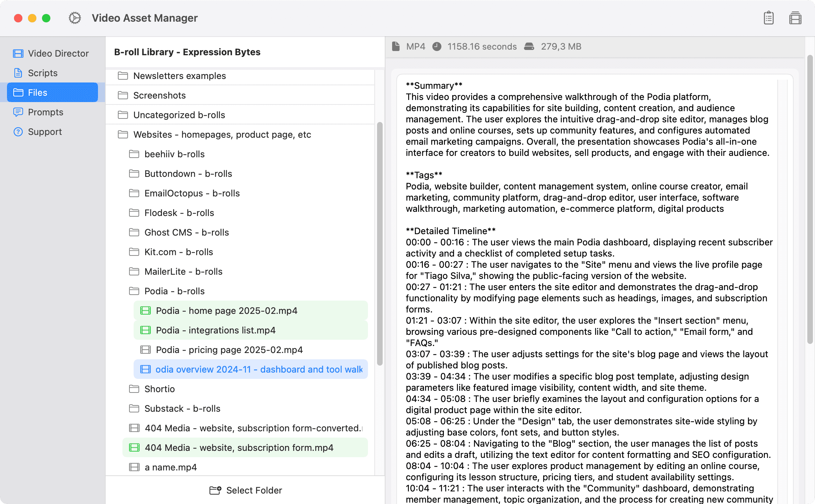This screenshot has height=504, width=815.
Task: Click the clock icon next to the video duration
Action: coord(437,46)
